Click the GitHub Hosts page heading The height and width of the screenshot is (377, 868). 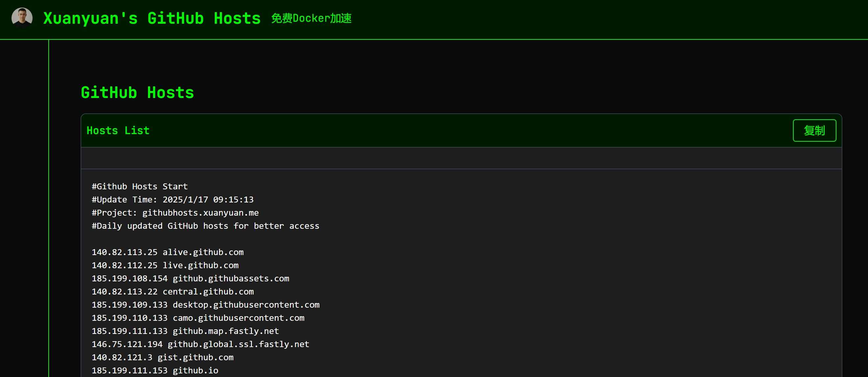[137, 93]
